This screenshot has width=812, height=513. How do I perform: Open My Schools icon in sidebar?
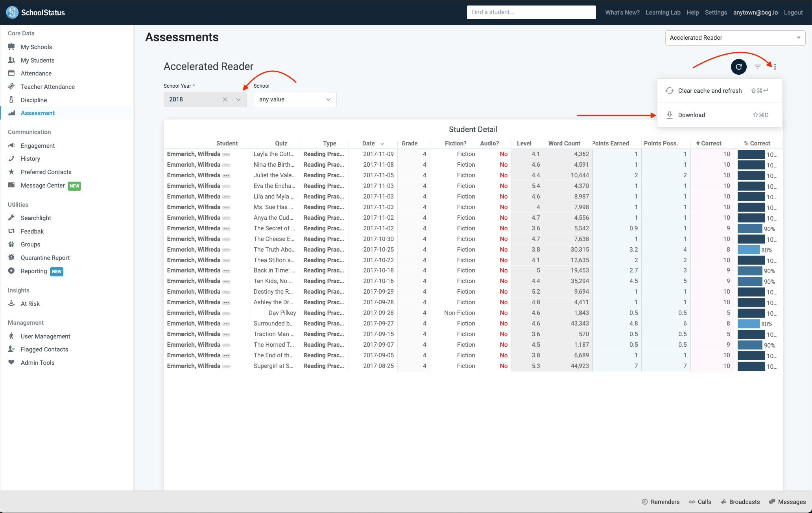click(11, 47)
